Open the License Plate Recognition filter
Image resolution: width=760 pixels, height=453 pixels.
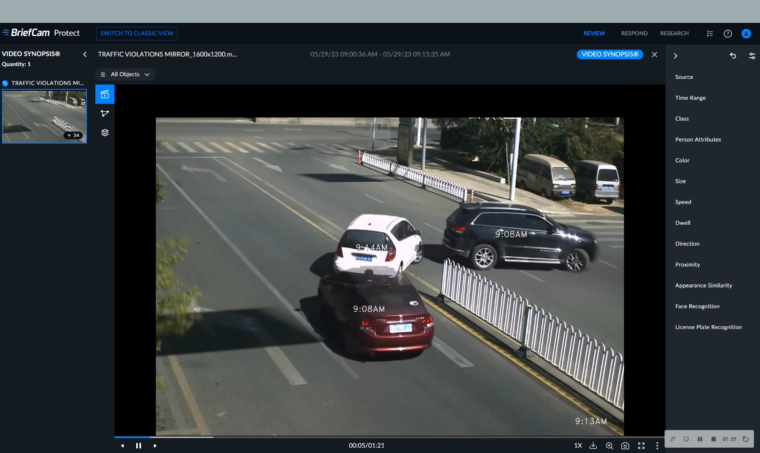[708, 327]
